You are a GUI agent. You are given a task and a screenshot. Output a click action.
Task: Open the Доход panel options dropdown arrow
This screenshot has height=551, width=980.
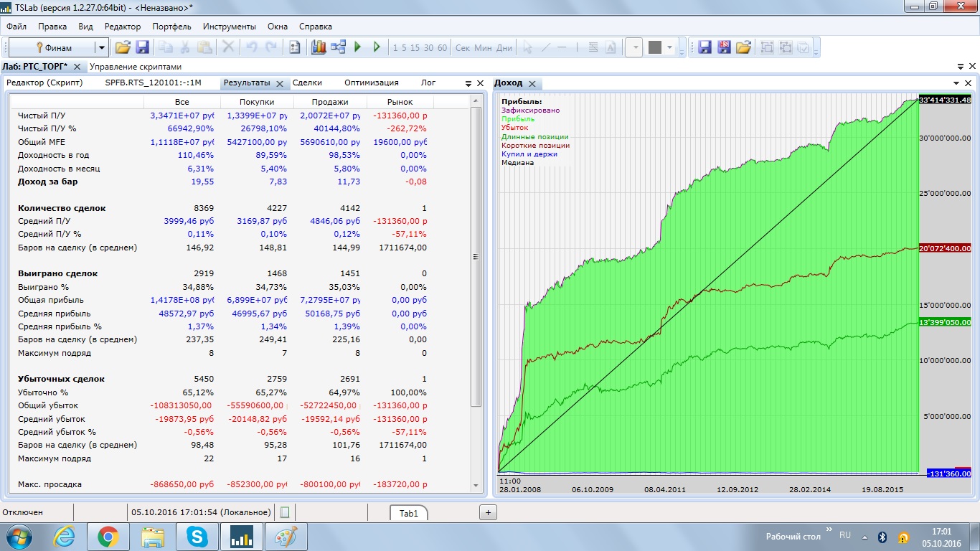tap(956, 84)
